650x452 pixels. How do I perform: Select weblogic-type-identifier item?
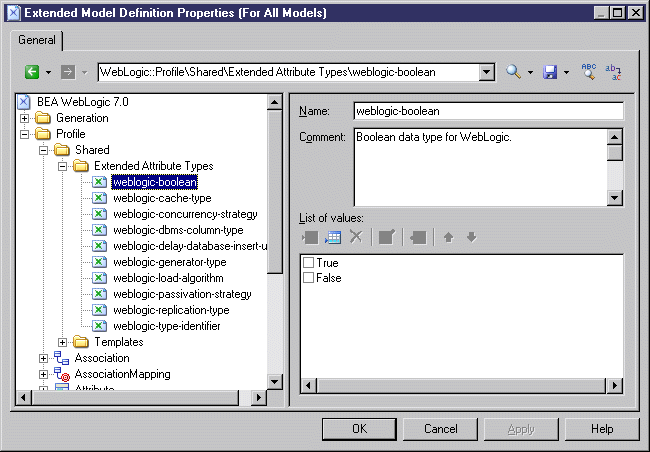tap(167, 326)
